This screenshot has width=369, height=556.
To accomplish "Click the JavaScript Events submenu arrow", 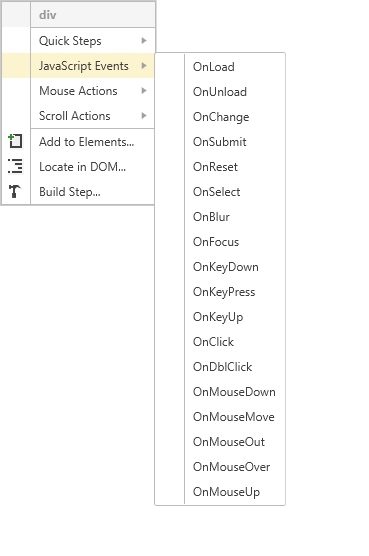I will (144, 66).
